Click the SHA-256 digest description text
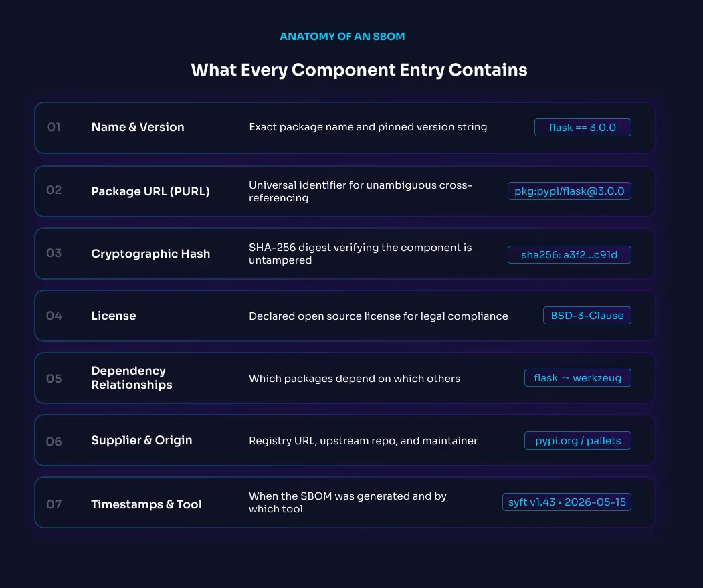703x588 pixels. click(x=360, y=254)
